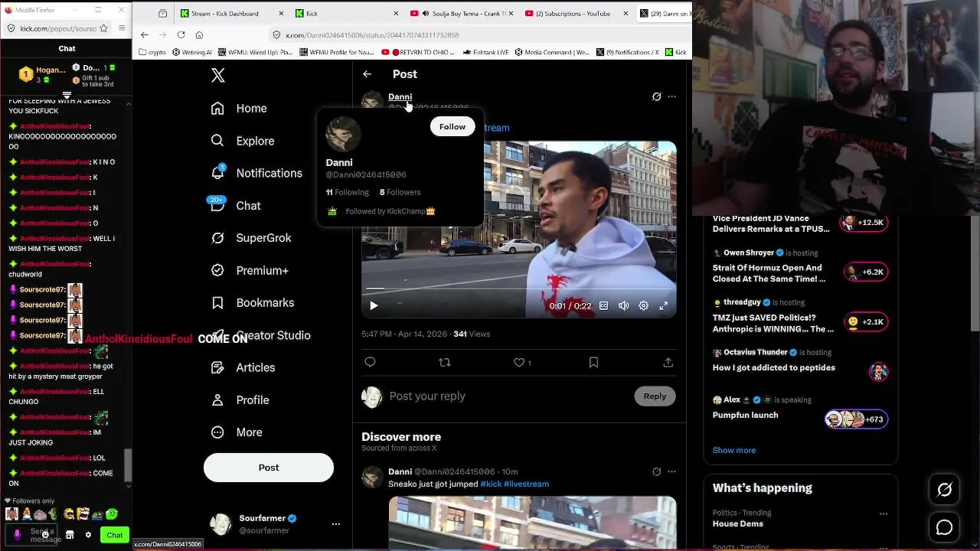The image size is (980, 551).
Task: Open Bookmarks in the sidebar
Action: (253, 303)
